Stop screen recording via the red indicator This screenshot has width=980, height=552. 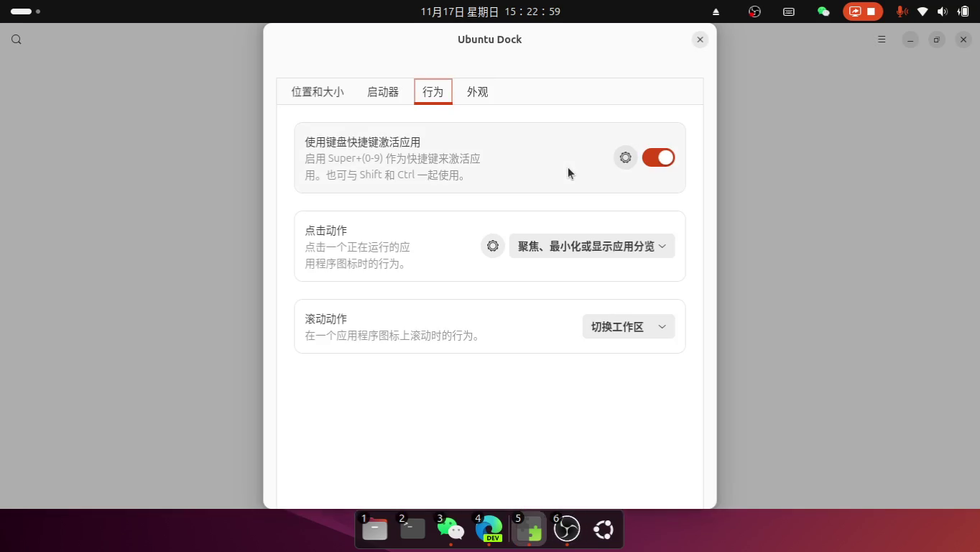coord(863,11)
